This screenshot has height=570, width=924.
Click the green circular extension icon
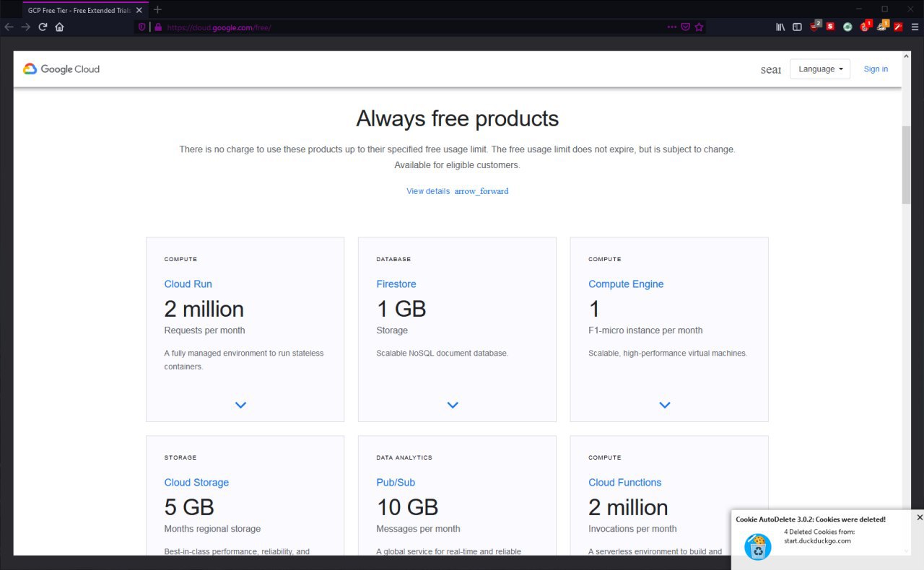coord(847,27)
